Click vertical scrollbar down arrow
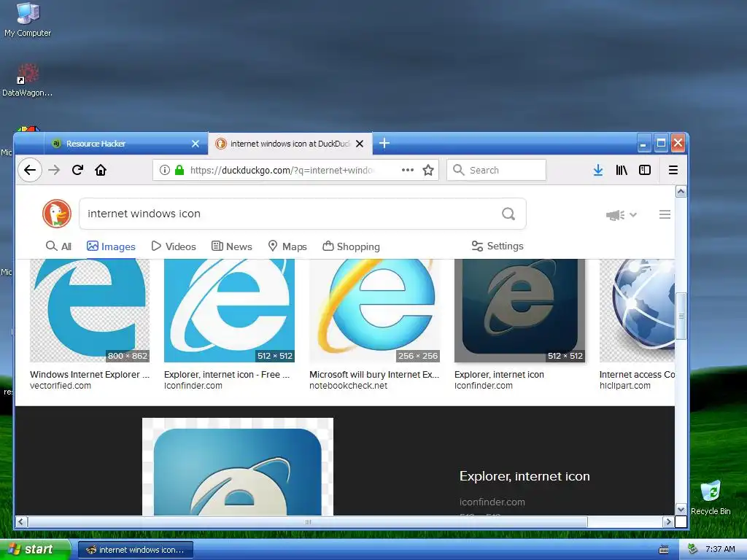The width and height of the screenshot is (747, 560). point(681,510)
